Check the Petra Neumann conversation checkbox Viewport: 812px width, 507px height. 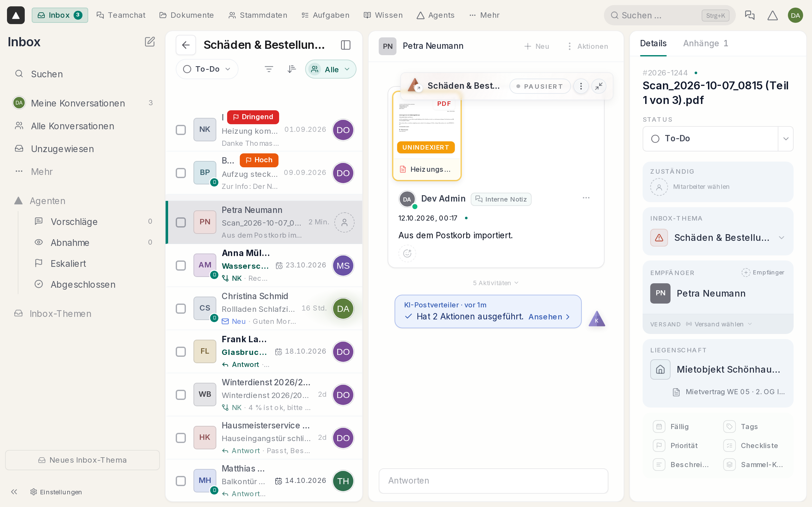click(x=181, y=222)
